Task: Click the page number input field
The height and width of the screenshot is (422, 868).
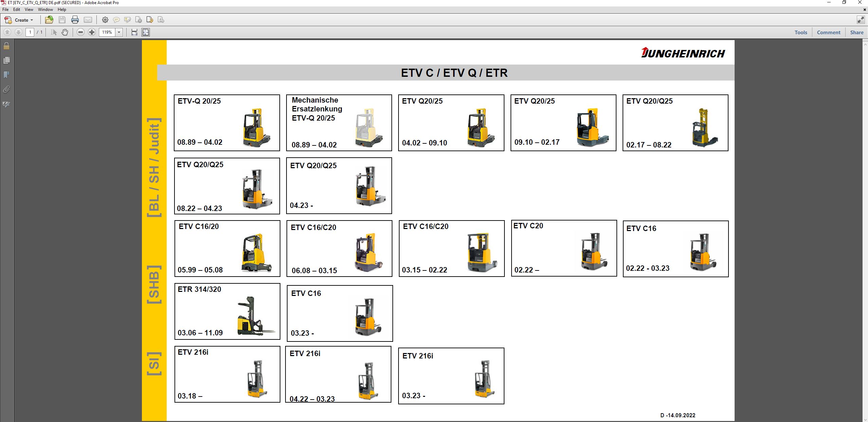Action: [30, 32]
